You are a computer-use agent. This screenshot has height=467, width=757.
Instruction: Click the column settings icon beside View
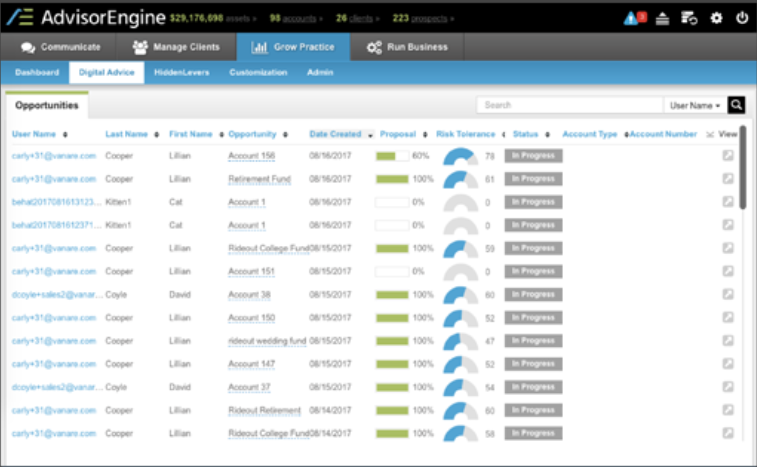(710, 134)
